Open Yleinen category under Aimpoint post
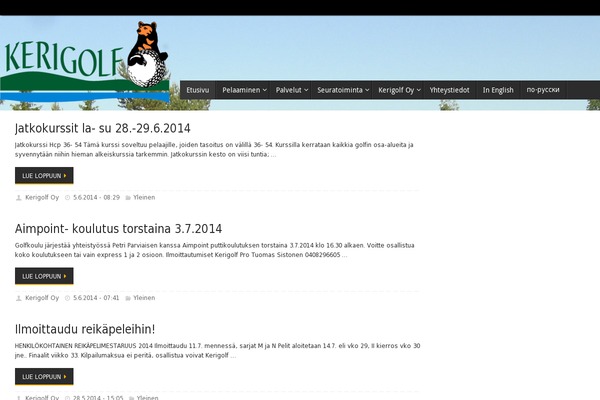 click(144, 298)
